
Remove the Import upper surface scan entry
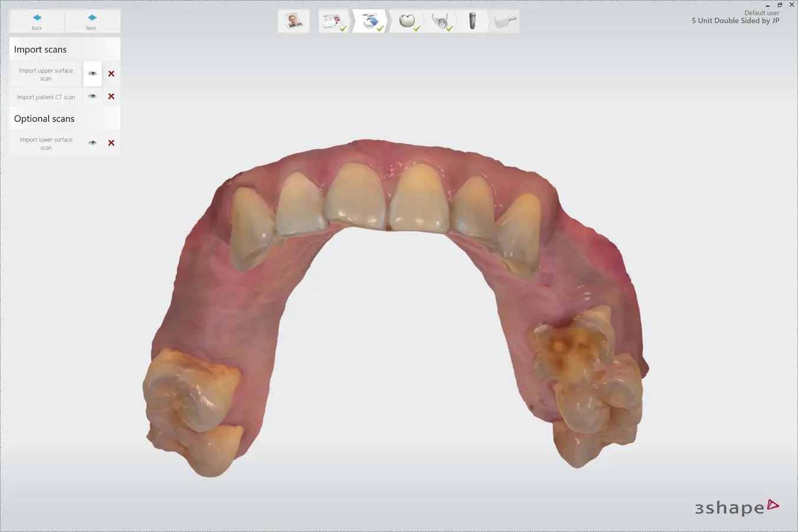[111, 74]
